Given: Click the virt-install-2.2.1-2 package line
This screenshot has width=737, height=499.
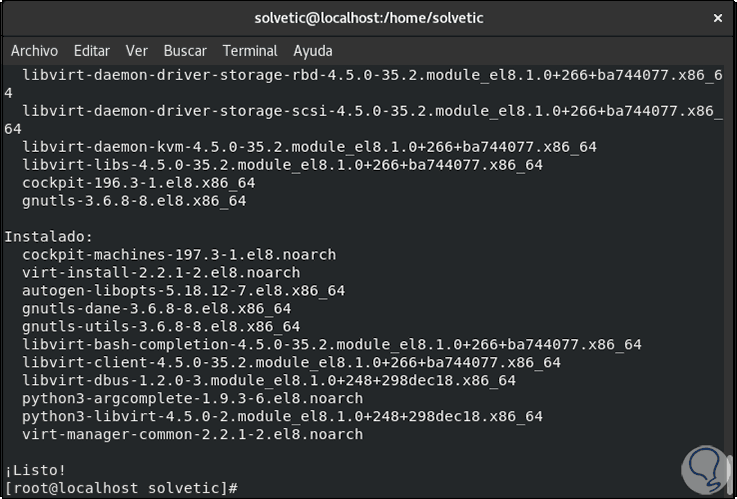Looking at the screenshot, I should [x=160, y=272].
